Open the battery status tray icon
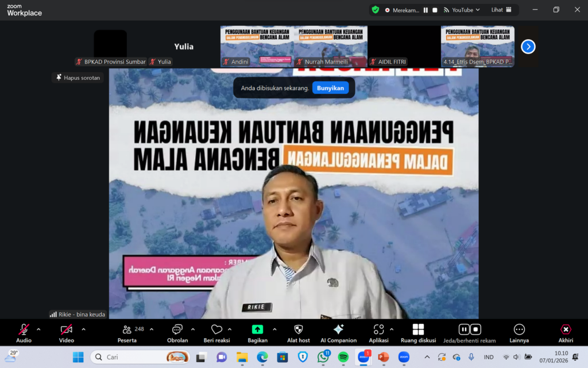This screenshot has width=588, height=368. 528,357
